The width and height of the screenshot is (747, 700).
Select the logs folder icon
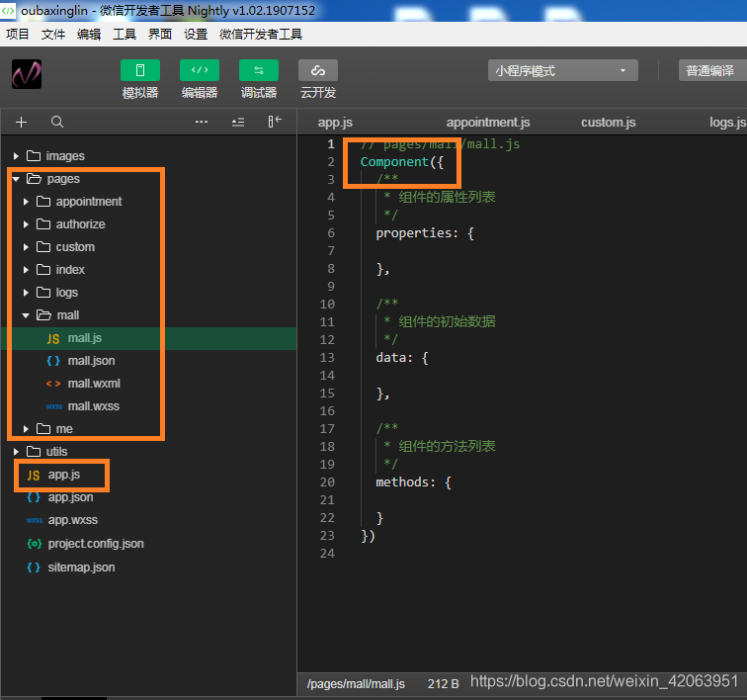(x=43, y=292)
